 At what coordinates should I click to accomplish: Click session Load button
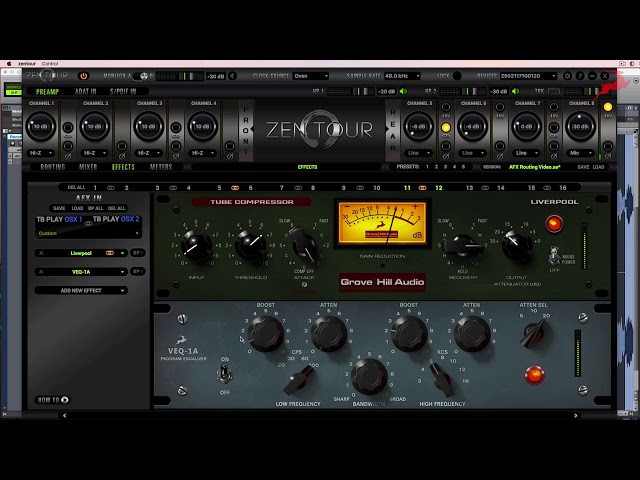tap(598, 167)
